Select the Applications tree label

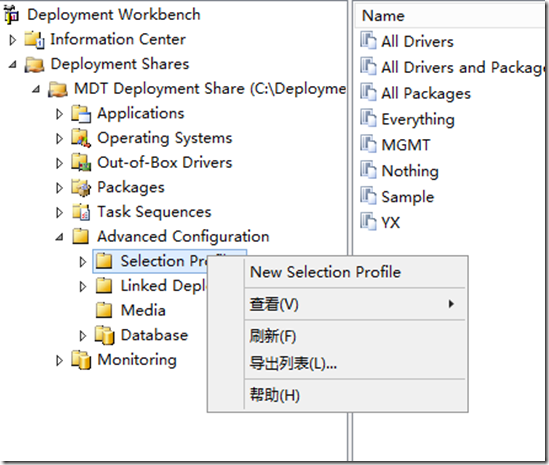141,114
